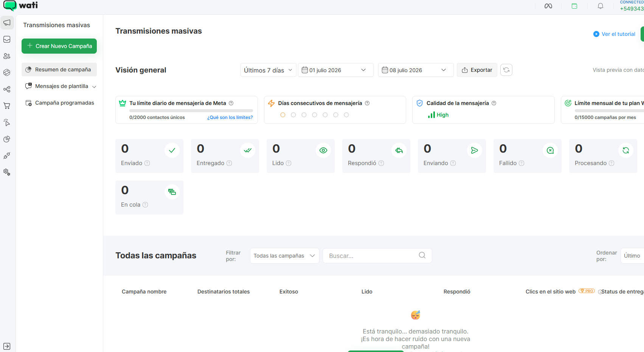Image resolution: width=644 pixels, height=352 pixels.
Task: Click the eye icon on Lido card
Action: click(323, 150)
